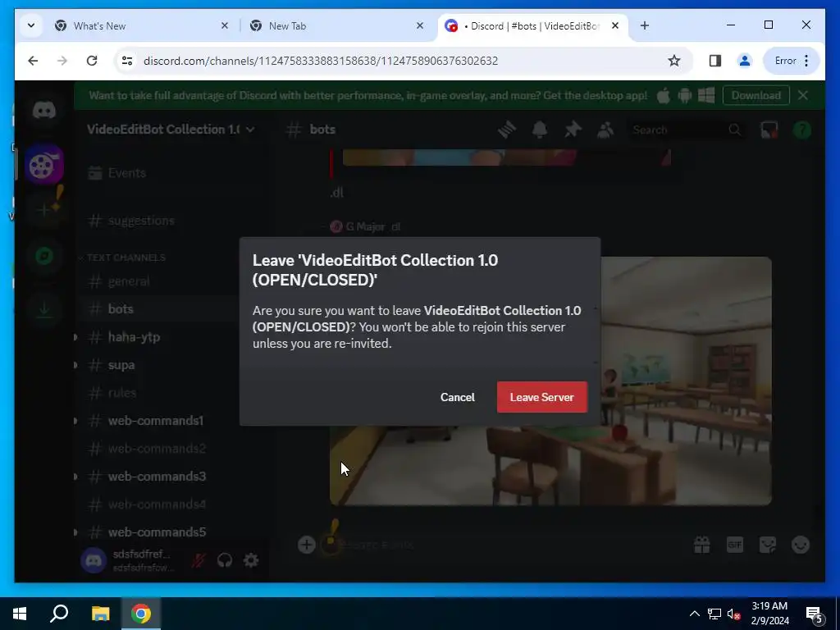
Task: Confirm with the red Leave Server button
Action: tap(541, 397)
